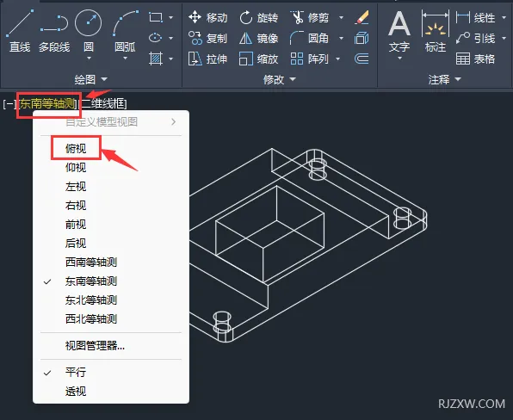
Task: Activate the Scale (缩放) command
Action: tap(258, 59)
